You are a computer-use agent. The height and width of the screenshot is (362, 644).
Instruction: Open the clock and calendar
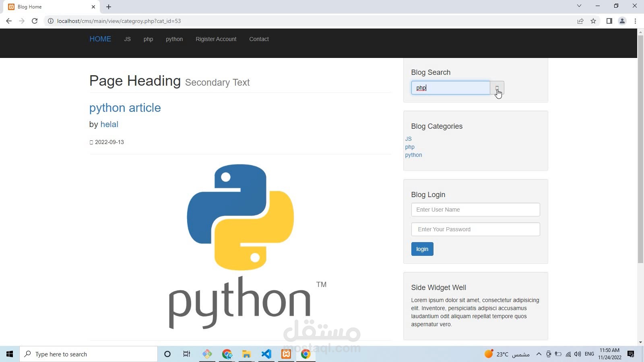[609, 354]
